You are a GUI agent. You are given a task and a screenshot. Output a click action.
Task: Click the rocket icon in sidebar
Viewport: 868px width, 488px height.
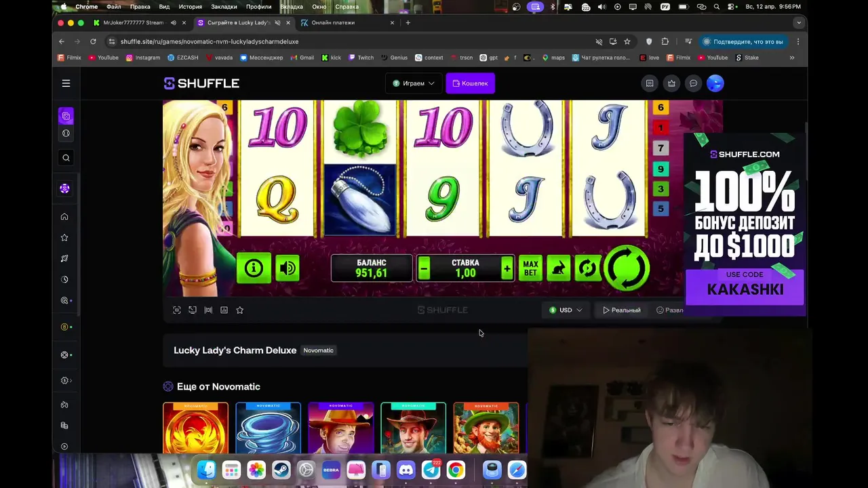click(x=64, y=258)
